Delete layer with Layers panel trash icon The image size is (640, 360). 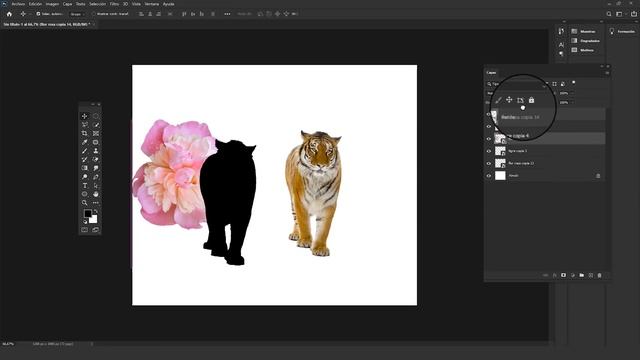[599, 276]
